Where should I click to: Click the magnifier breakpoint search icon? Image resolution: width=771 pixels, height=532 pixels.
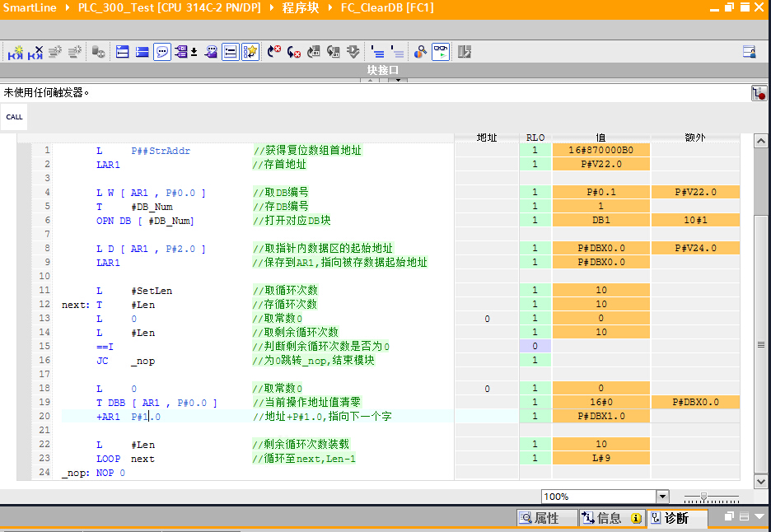pos(420,52)
